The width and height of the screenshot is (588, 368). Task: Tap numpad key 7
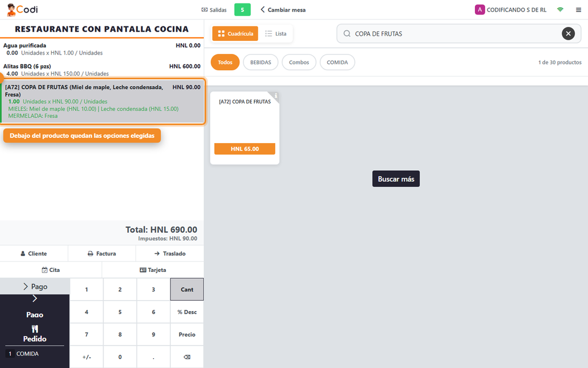coord(86,334)
